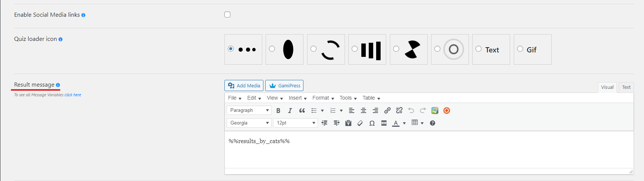Insert or edit link

click(x=387, y=110)
